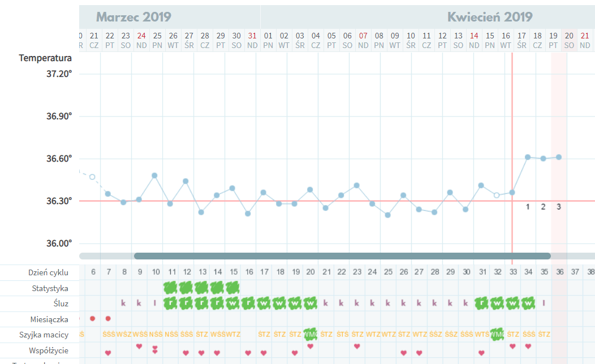Click cycle day number 36
The image size is (595, 364).
(560, 272)
